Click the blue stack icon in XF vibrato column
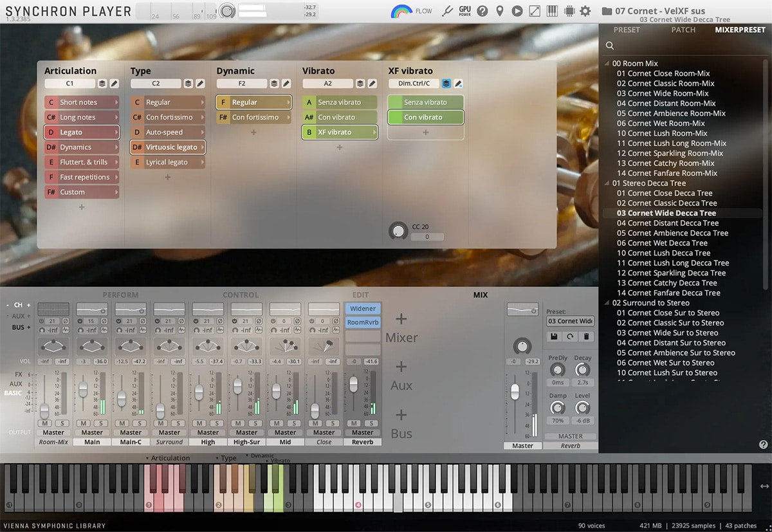Screen dimensions: 772x532 click(x=446, y=84)
